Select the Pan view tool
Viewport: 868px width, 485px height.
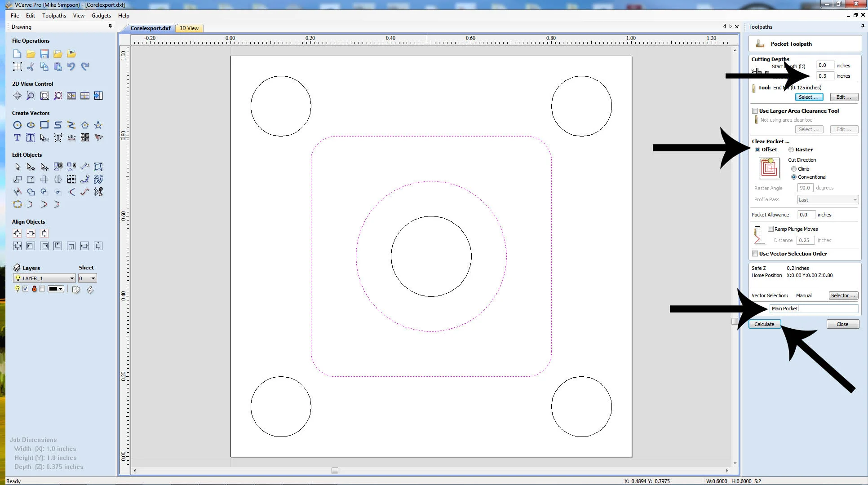click(17, 96)
